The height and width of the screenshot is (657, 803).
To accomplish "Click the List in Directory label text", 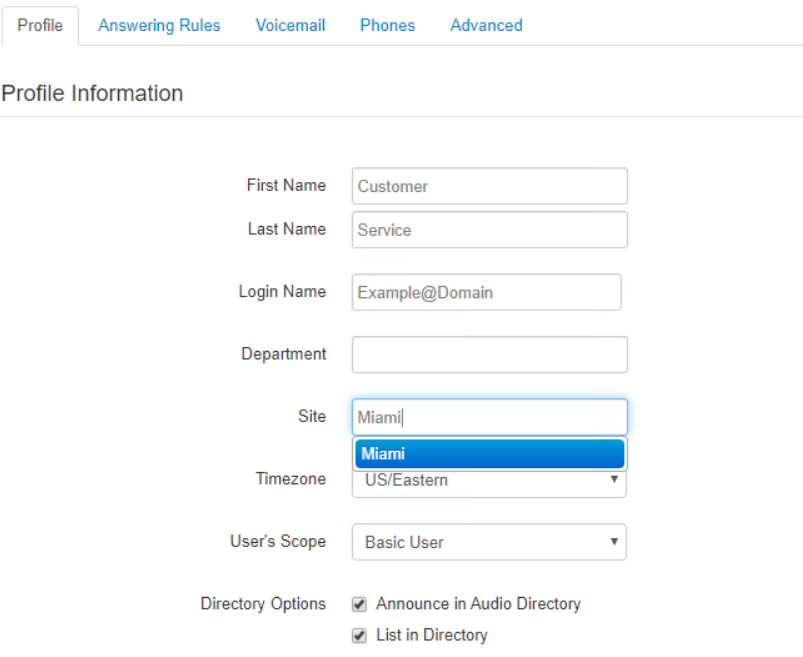I will (432, 635).
